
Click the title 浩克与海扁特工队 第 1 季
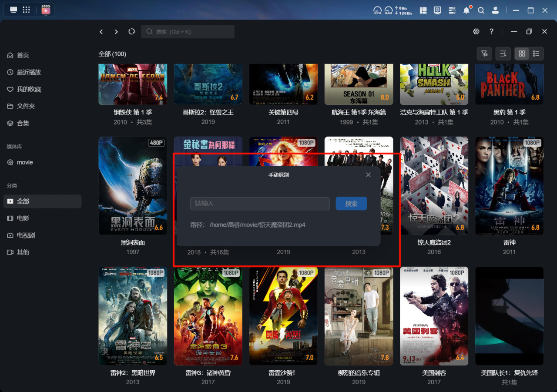click(x=434, y=112)
